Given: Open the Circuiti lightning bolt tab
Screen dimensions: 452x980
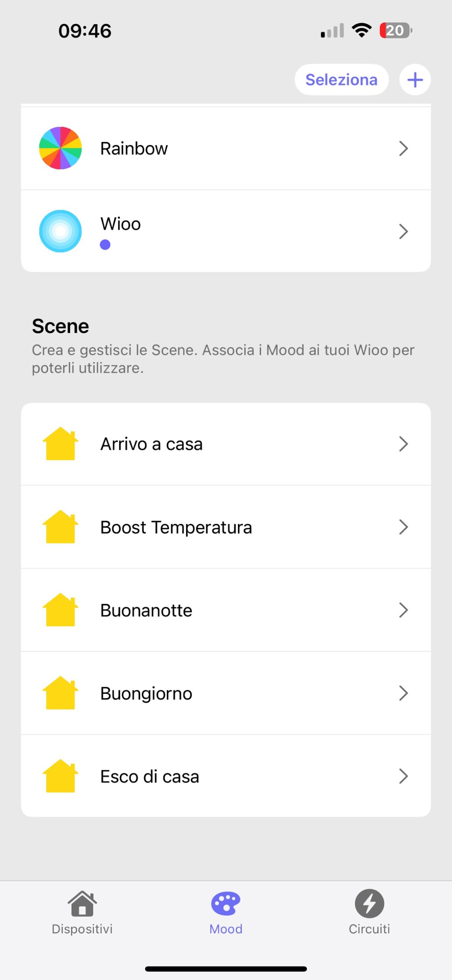Looking at the screenshot, I should [369, 912].
